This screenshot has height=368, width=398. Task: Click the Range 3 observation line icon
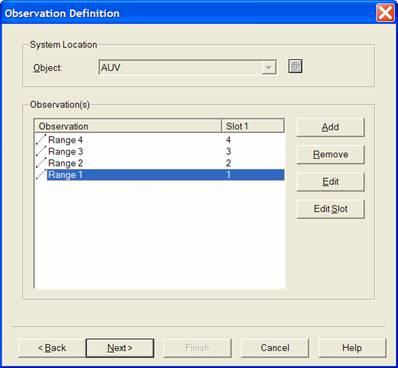point(41,151)
